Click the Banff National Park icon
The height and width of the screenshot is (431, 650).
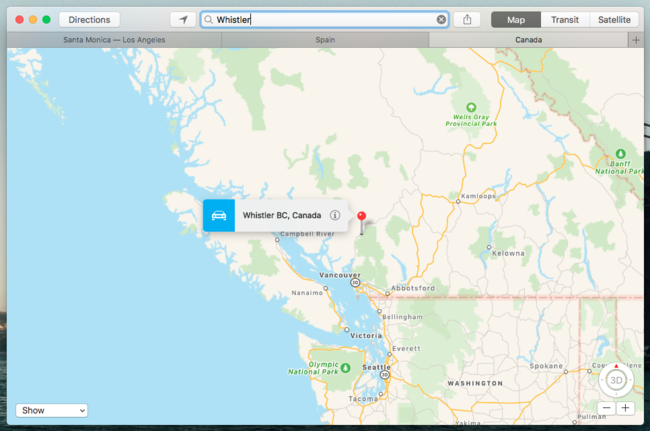point(620,154)
